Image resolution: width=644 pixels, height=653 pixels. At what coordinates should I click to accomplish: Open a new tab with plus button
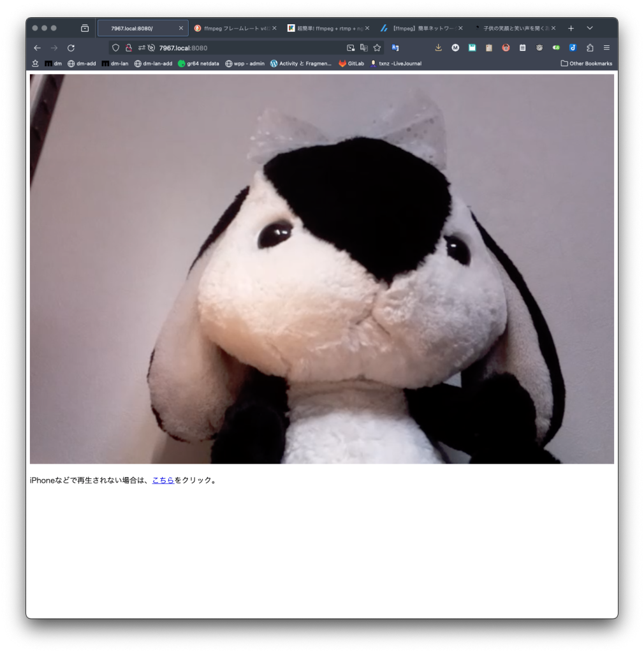[x=571, y=28]
